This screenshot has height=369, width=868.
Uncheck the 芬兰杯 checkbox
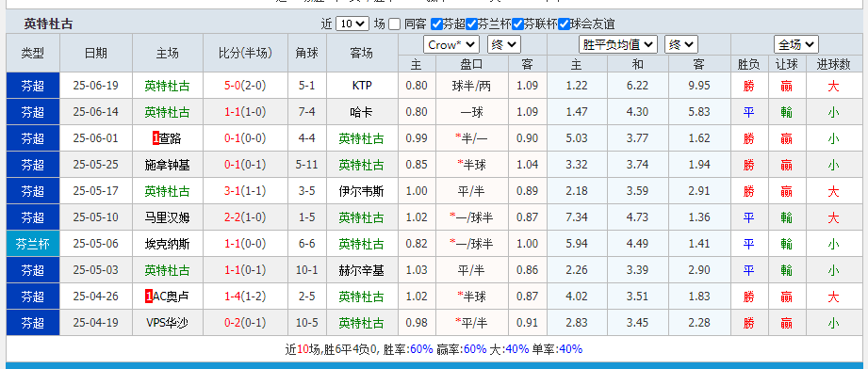(x=471, y=24)
